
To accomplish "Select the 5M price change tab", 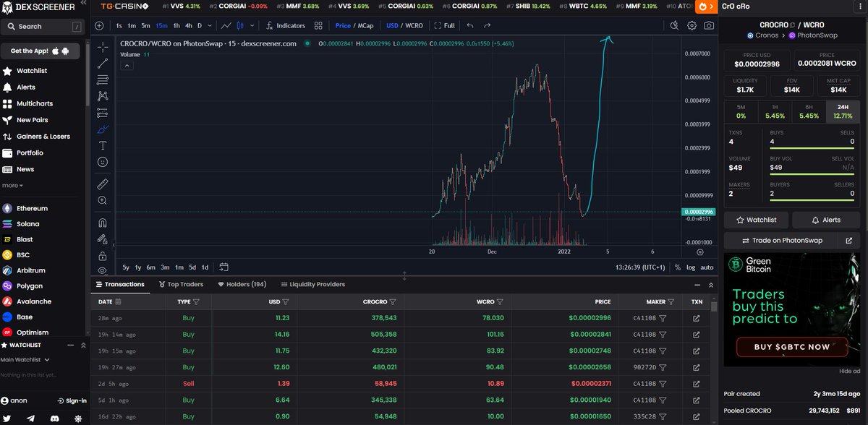I will pyautogui.click(x=741, y=111).
